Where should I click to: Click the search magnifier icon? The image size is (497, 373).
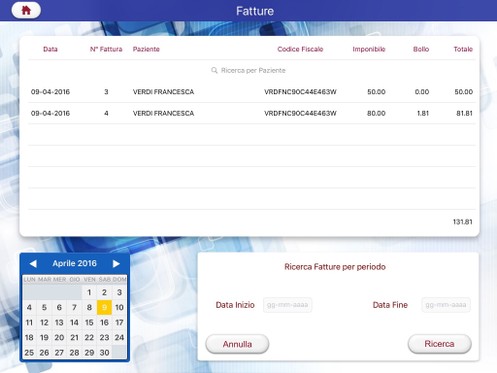[214, 70]
